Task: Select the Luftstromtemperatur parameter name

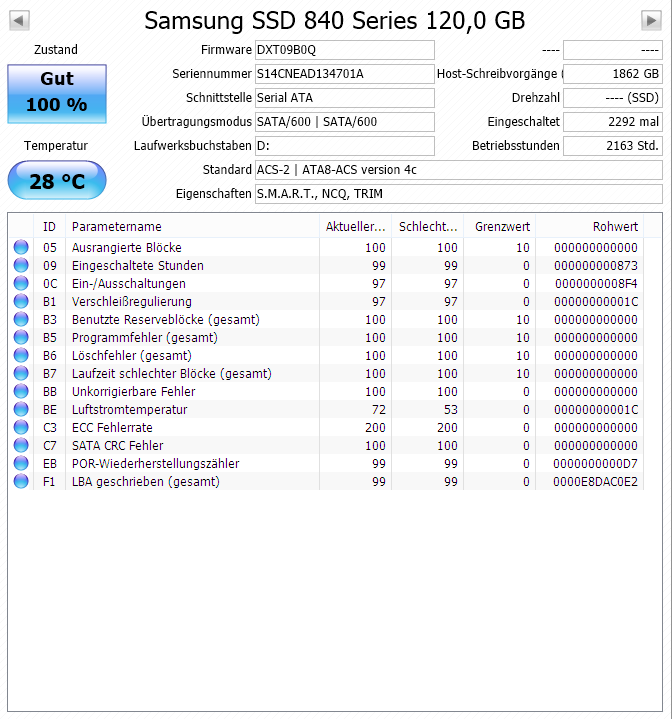Action: (130, 409)
